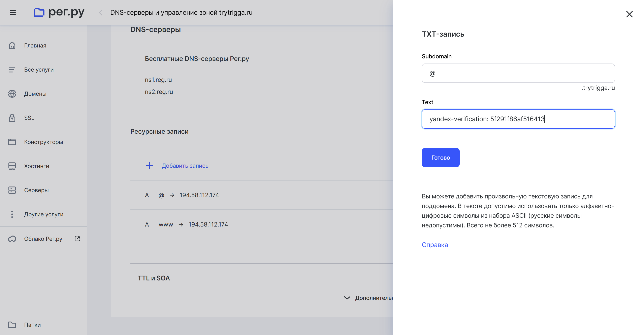
Task: Click the SSL padlock icon
Action: (x=12, y=118)
